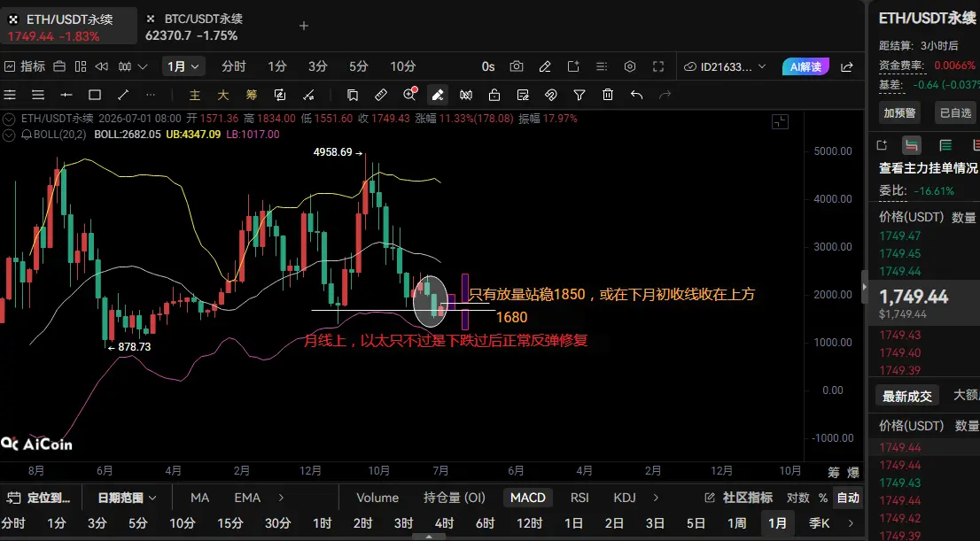Toggle the 大 indicator button
Screen dimensions: 980x541
point(223,95)
